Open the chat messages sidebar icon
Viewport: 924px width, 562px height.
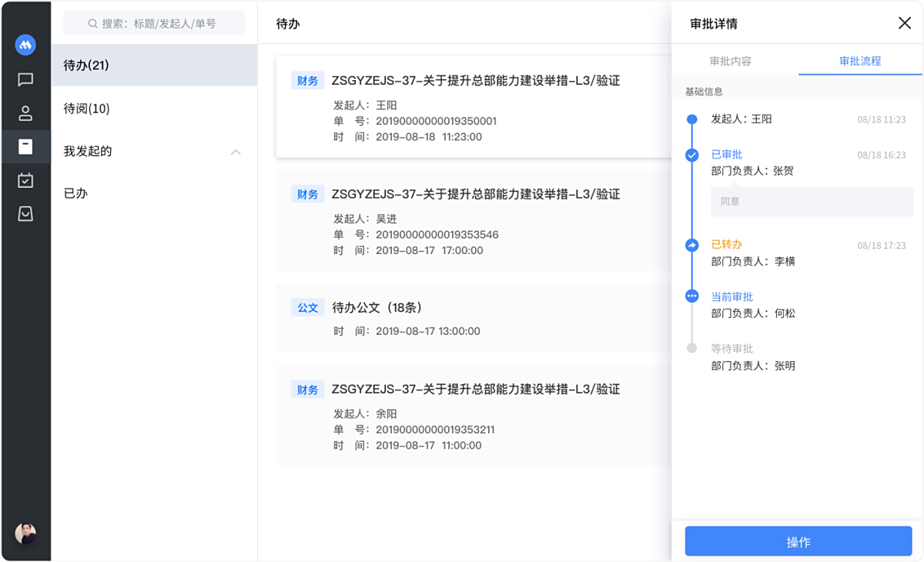pos(25,79)
